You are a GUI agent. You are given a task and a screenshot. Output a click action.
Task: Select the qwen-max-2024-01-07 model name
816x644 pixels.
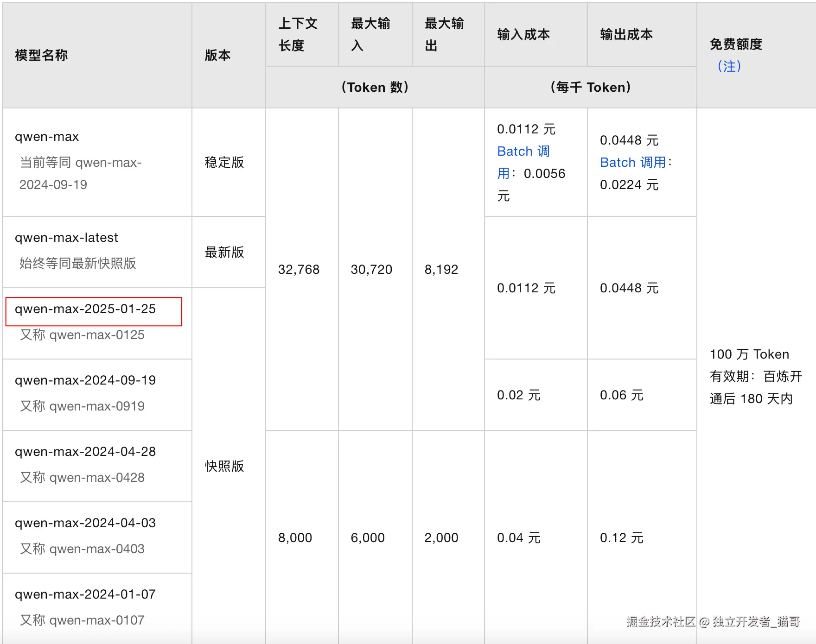(x=85, y=594)
